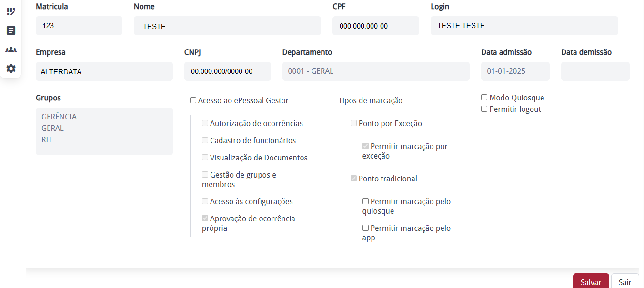The image size is (644, 288).
Task: Select GERÊNCIA in the Grupos list
Action: pyautogui.click(x=59, y=117)
